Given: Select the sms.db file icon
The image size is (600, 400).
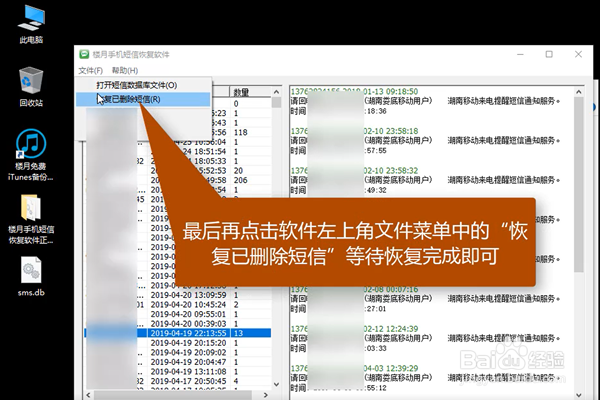Looking at the screenshot, I should (31, 276).
